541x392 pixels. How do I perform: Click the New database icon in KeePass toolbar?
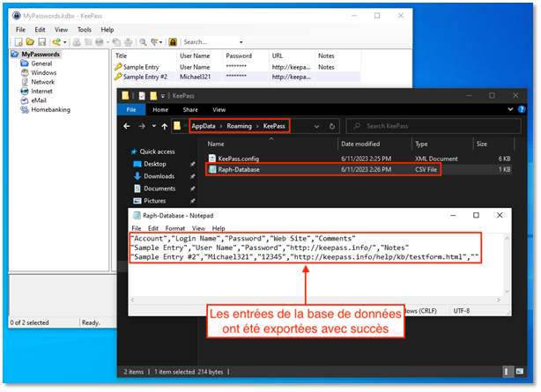pos(19,42)
